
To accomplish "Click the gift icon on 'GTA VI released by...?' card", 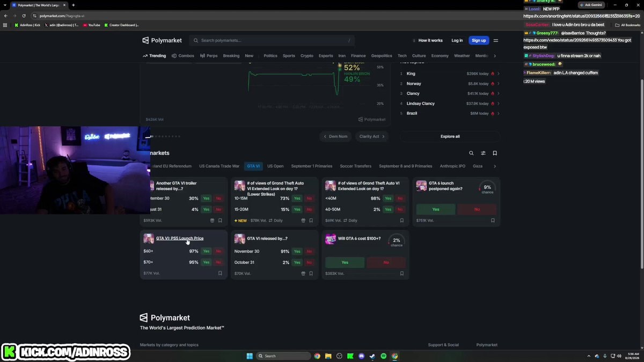I will [x=303, y=273].
